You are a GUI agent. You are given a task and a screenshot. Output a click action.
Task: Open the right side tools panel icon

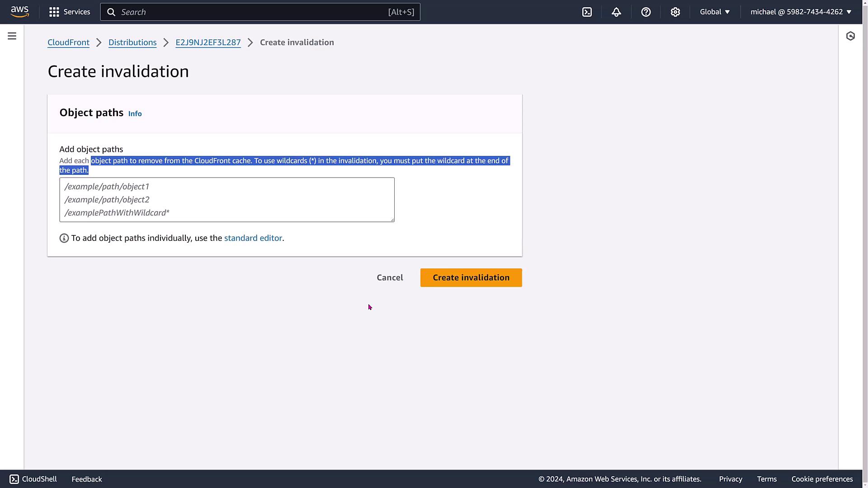coord(850,36)
